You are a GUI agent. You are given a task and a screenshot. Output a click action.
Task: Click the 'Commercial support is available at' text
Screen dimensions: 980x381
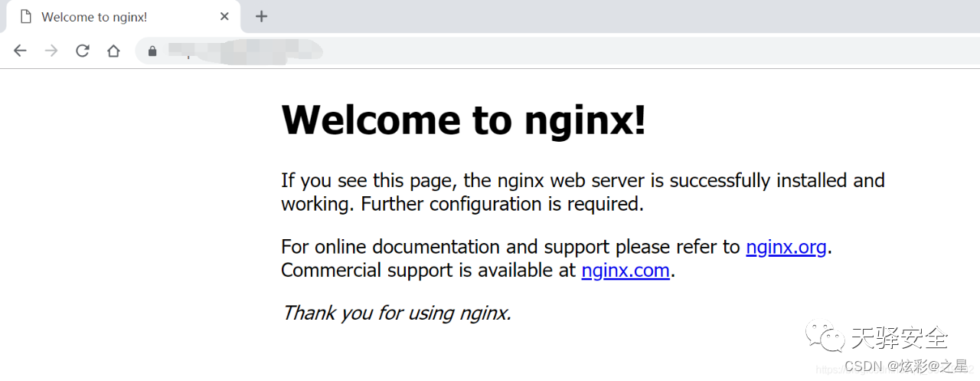tap(428, 270)
